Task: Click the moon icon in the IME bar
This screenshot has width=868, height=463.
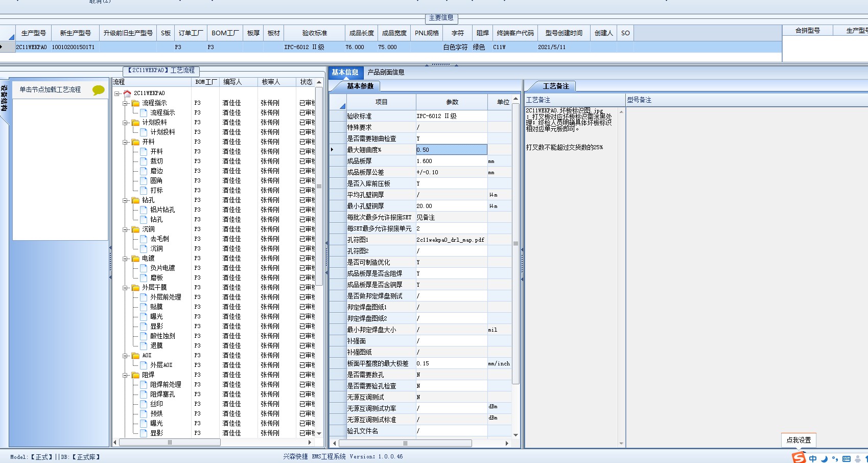Action: point(824,459)
